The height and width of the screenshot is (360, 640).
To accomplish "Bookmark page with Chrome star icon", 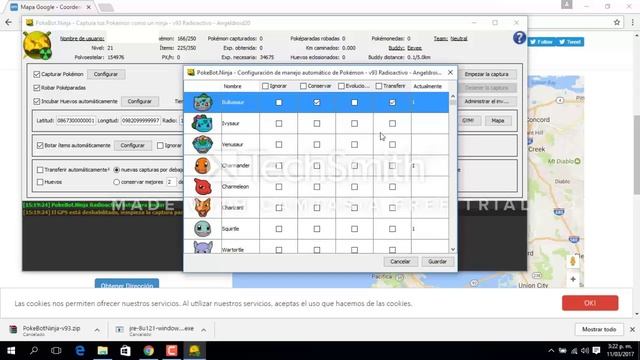I will [x=617, y=22].
